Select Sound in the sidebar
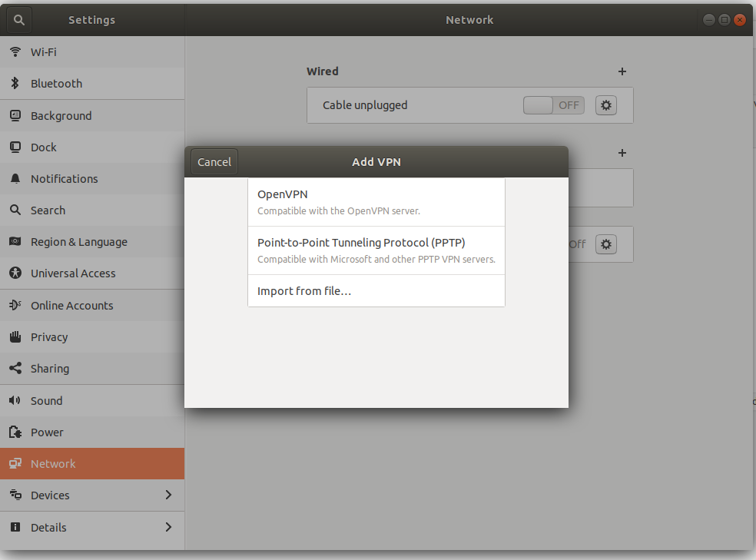Viewport: 756px width, 560px height. 92,400
